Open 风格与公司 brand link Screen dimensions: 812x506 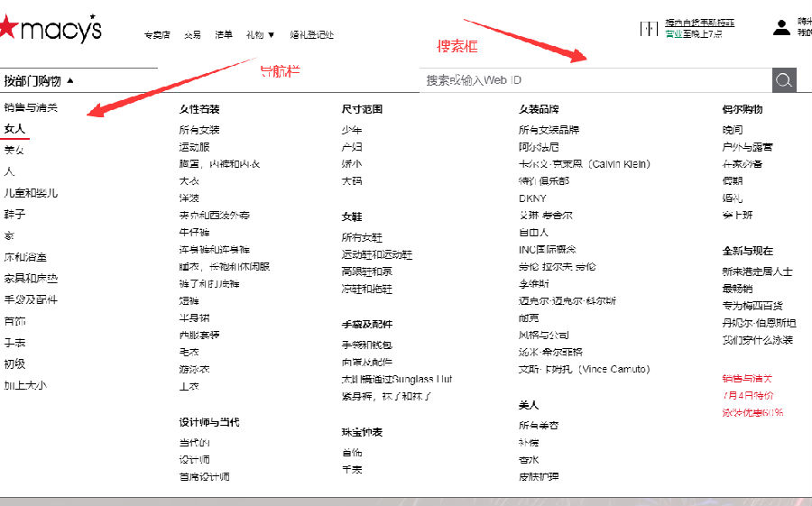544,335
